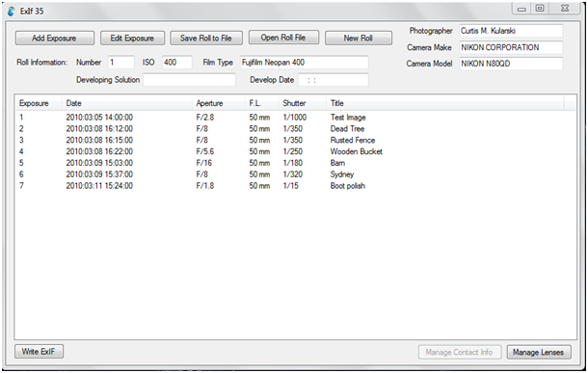Click into Camera Make field

tap(511, 47)
